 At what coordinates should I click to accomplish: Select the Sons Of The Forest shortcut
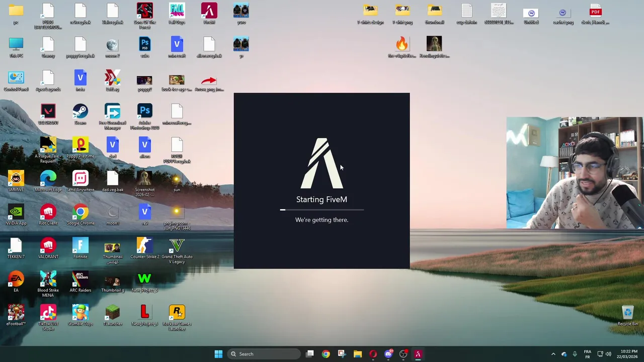[x=144, y=16]
